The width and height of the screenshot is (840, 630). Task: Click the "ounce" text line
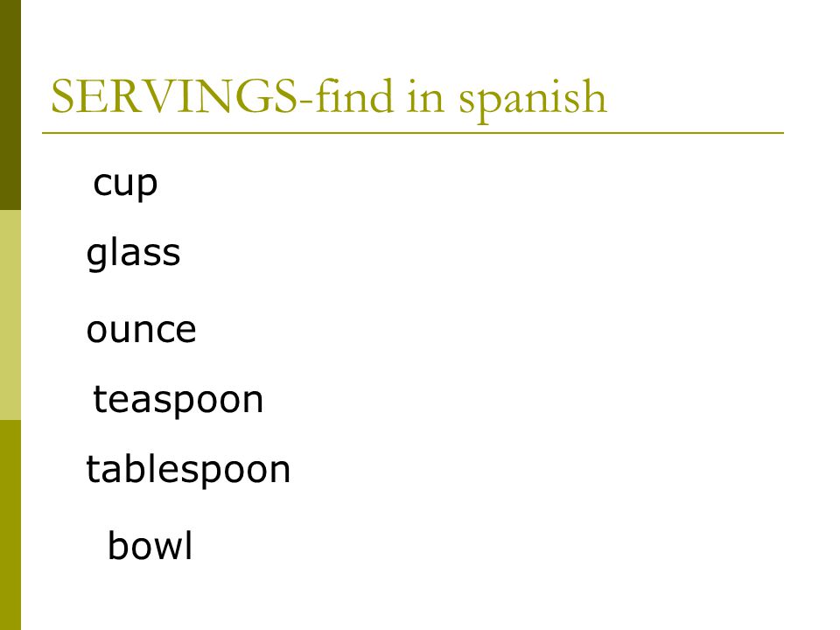[142, 329]
